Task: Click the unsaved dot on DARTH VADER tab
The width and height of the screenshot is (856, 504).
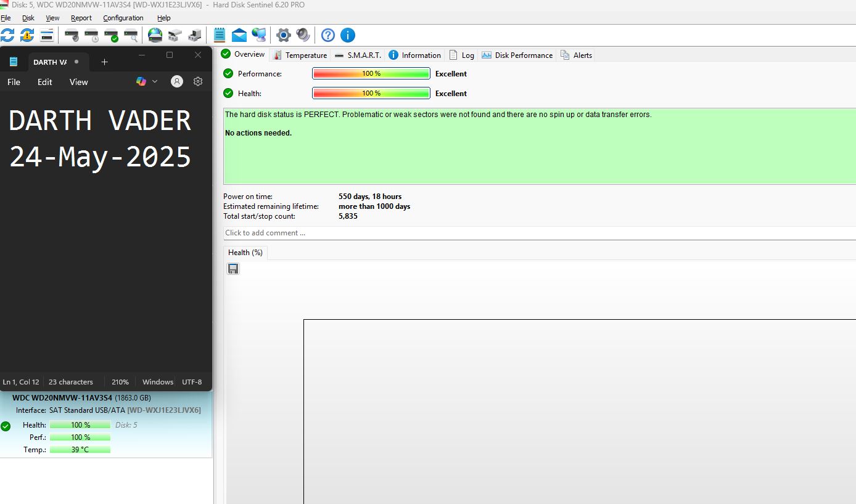Action: tap(76, 62)
